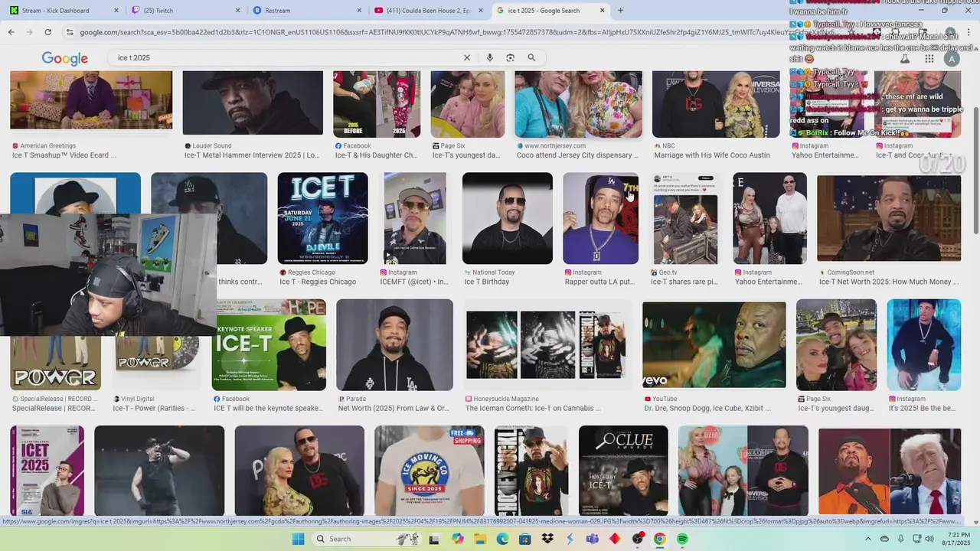Open the Keynote Speaker ICE-T Facebook image

point(269,345)
